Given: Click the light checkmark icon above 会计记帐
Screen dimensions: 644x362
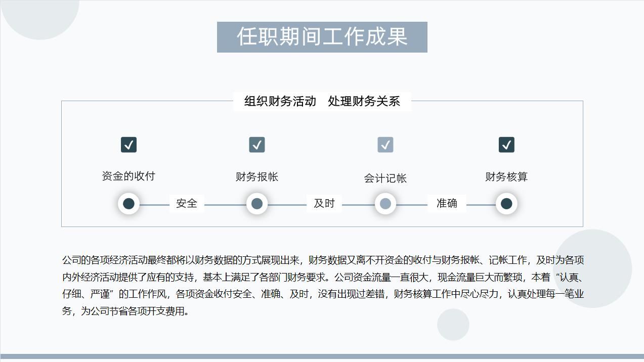Looking at the screenshot, I should point(385,145).
